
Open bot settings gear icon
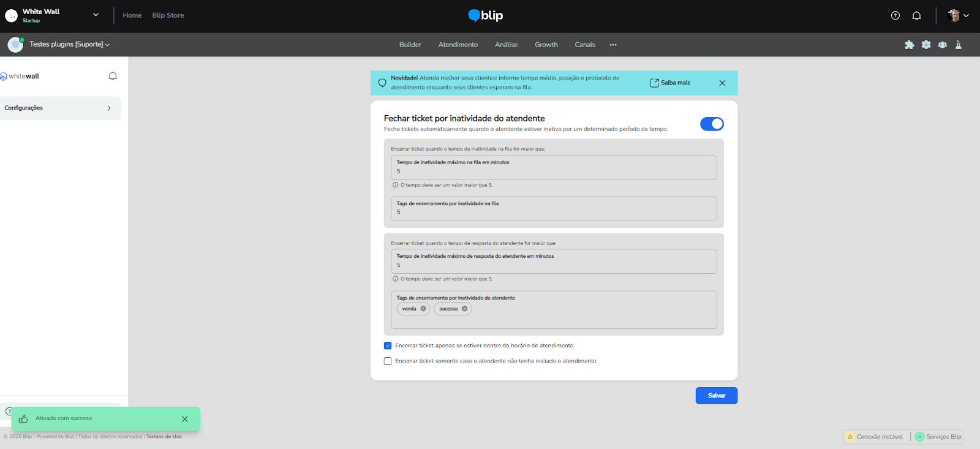point(926,45)
